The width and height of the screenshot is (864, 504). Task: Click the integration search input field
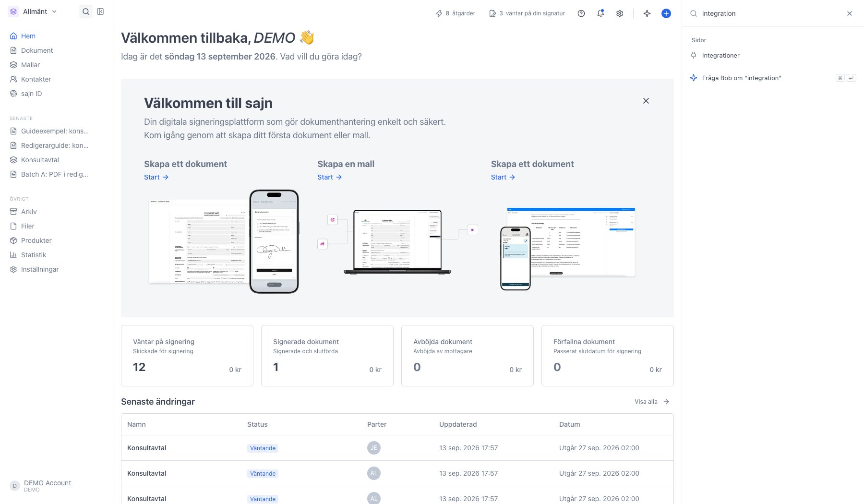click(770, 13)
